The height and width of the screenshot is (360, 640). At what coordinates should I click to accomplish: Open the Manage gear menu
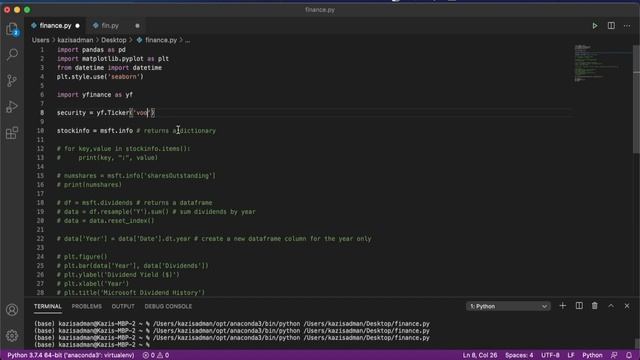point(12,336)
